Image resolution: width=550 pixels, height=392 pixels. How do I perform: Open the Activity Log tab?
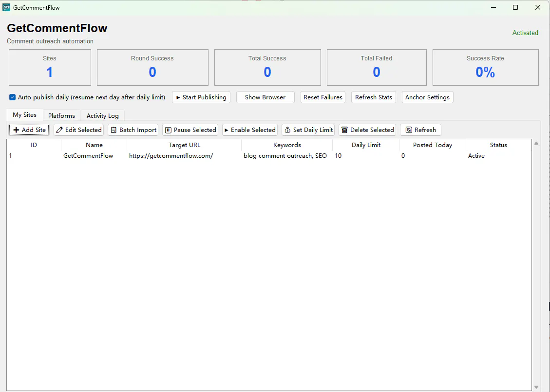102,115
